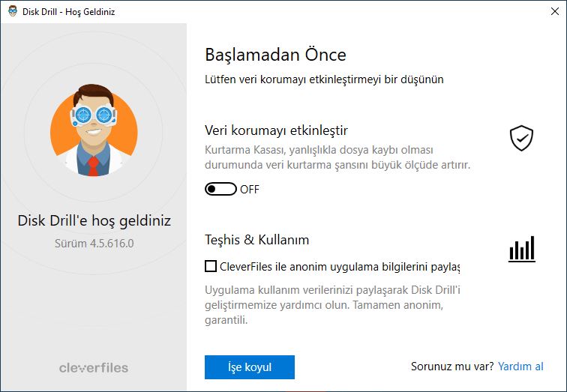This screenshot has height=392, width=567.
Task: Click the shield checkmark data protection icon
Action: pyautogui.click(x=521, y=138)
